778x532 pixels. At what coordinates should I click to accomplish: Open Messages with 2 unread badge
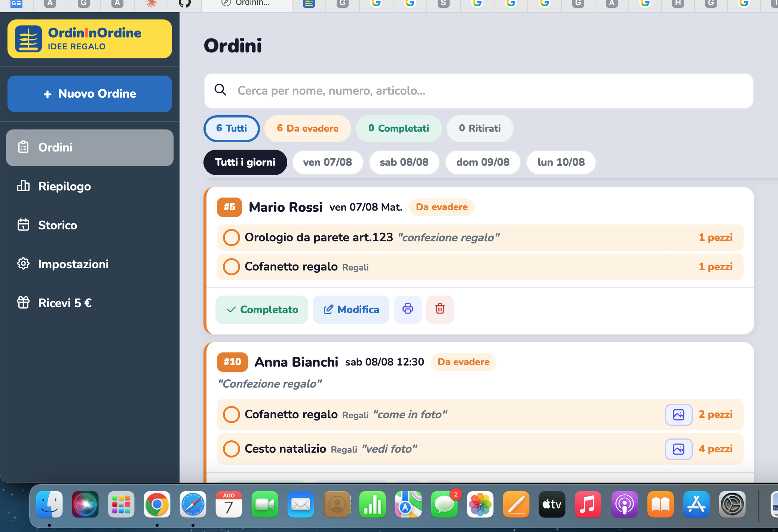click(x=444, y=504)
